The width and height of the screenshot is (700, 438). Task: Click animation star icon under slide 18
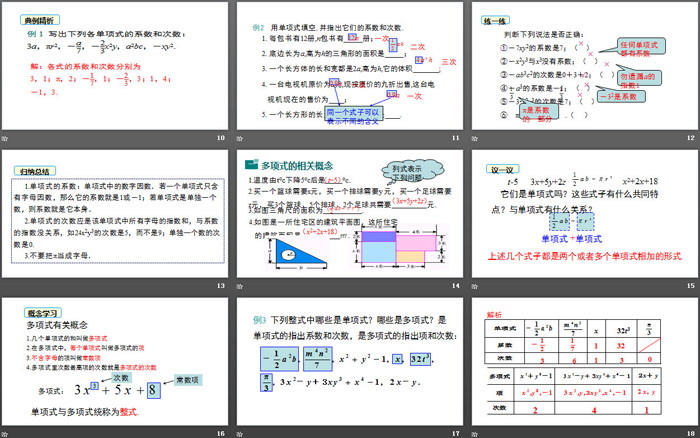tap(475, 434)
